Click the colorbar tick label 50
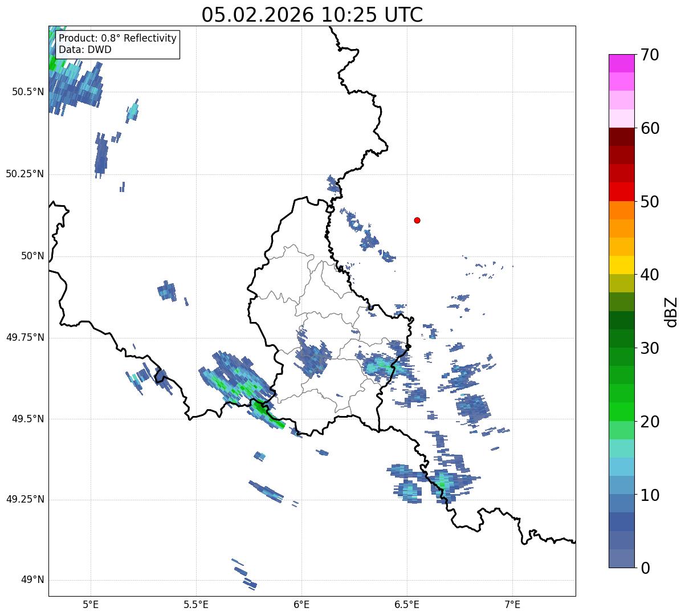685x616 pixels. (x=650, y=202)
